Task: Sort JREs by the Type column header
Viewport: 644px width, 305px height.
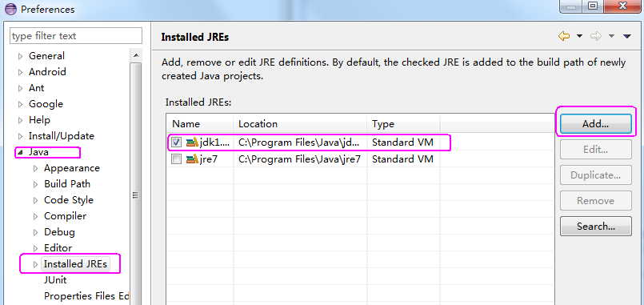Action: (403, 124)
